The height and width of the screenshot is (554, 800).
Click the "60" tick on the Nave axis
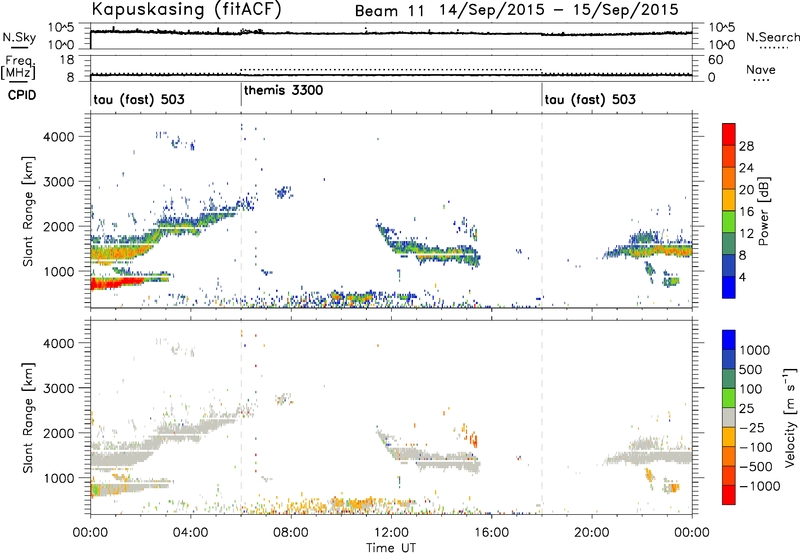point(715,60)
